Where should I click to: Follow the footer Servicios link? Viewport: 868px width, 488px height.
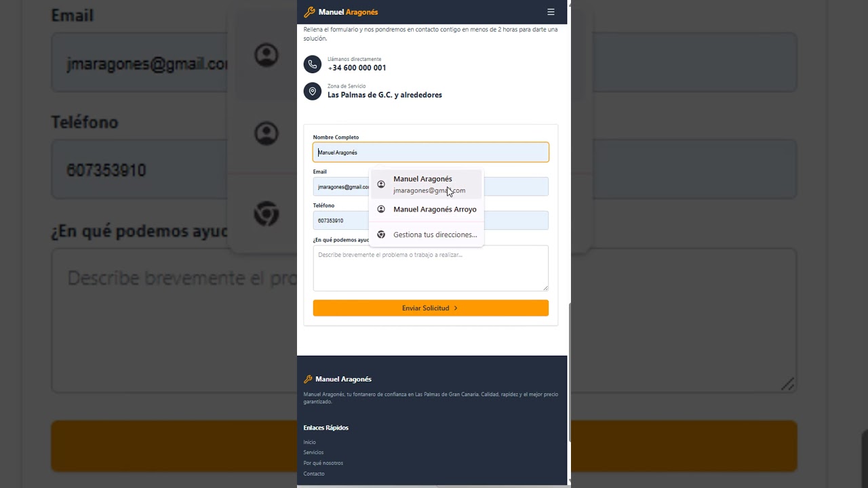coord(313,452)
